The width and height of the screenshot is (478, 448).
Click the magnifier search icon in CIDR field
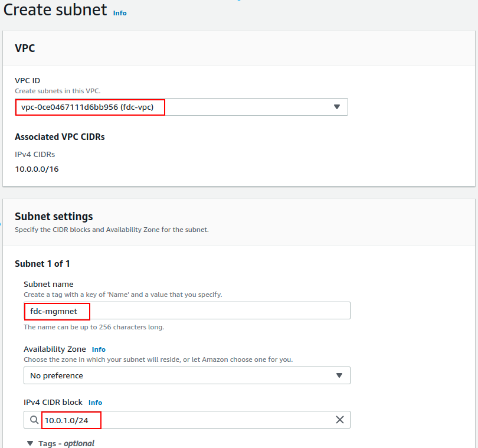tap(34, 420)
